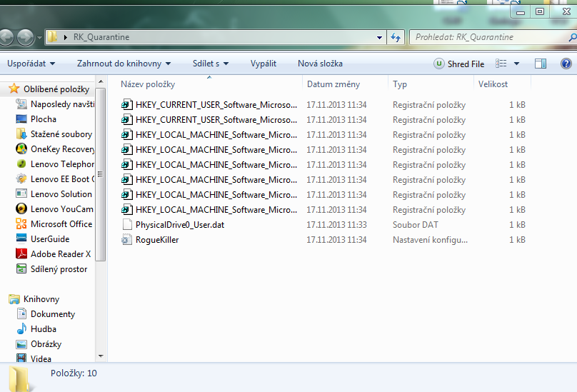Click the Naposledy navštívené icon
The width and height of the screenshot is (577, 392).
click(21, 104)
